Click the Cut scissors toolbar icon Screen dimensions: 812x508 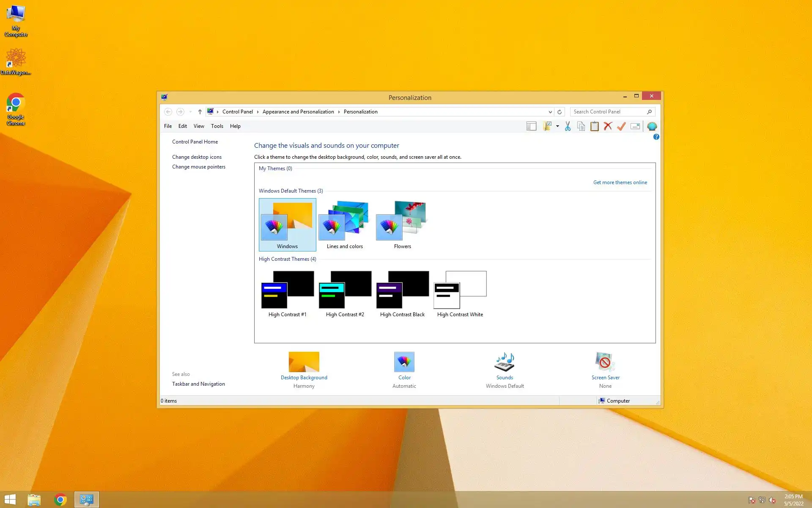coord(568,126)
